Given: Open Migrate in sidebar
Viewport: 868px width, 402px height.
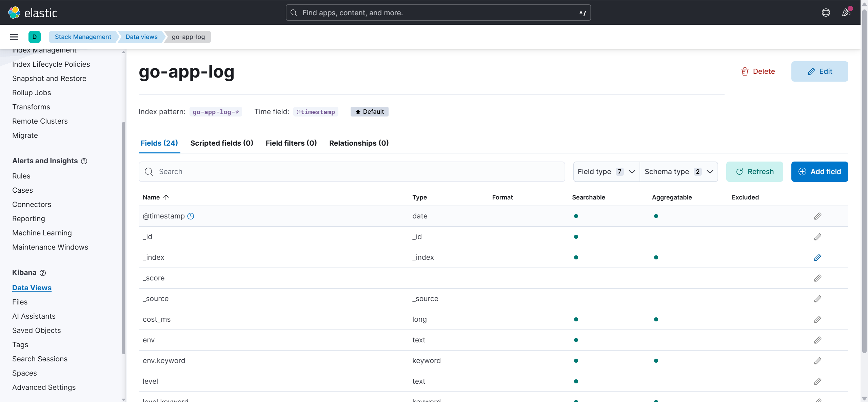Looking at the screenshot, I should [x=25, y=135].
